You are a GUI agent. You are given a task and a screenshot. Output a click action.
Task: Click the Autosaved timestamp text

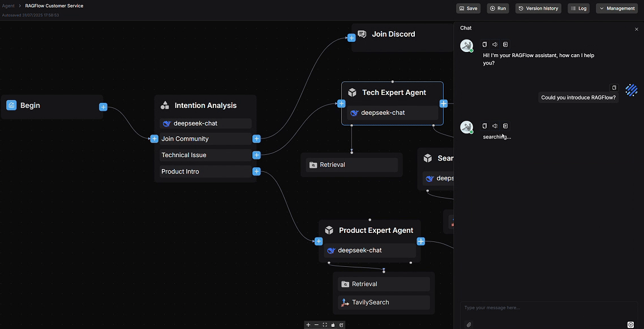click(31, 15)
